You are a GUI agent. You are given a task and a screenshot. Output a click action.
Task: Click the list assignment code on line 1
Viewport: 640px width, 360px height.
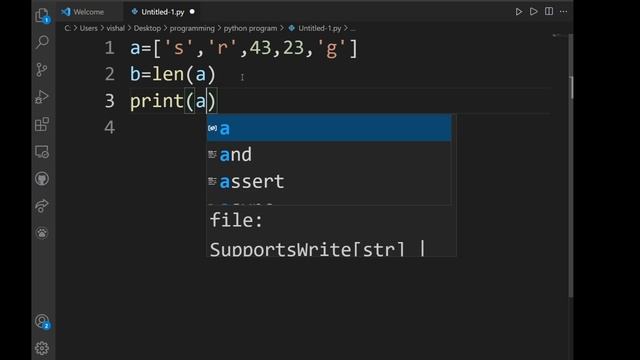pos(244,48)
